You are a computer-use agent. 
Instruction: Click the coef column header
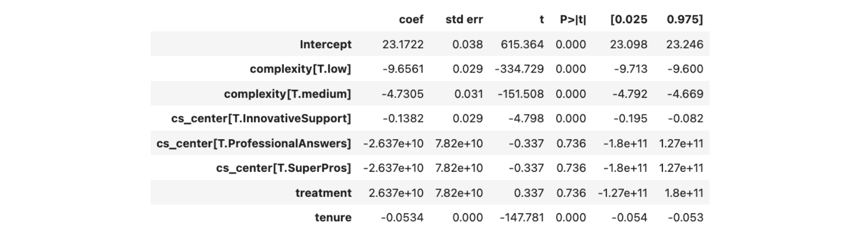tap(411, 19)
